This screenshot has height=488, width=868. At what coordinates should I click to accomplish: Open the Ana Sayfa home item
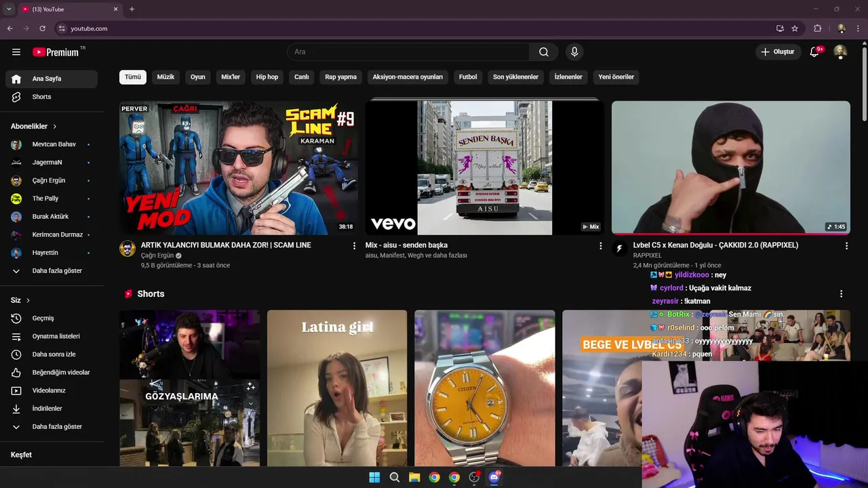(52, 79)
